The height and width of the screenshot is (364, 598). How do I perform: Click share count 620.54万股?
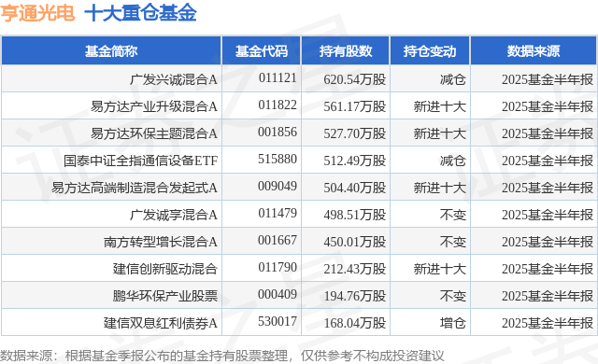[x=355, y=79]
